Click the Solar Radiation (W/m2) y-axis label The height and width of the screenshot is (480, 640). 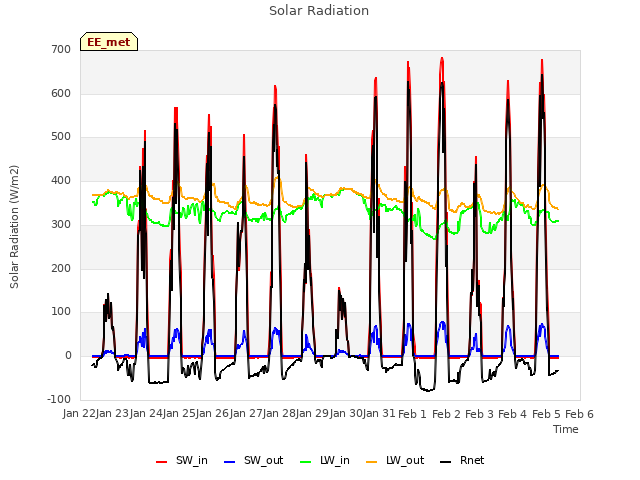(x=14, y=227)
